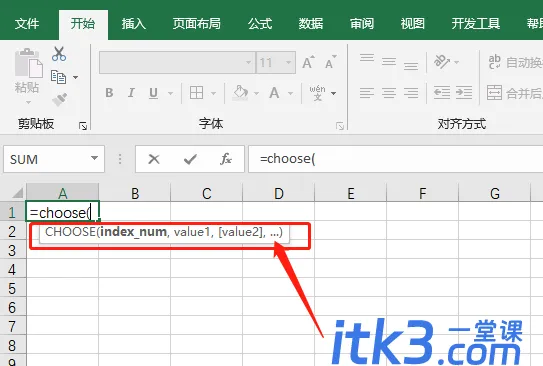The width and height of the screenshot is (543, 366).
Task: Click CHOOSE function name in tooltip
Action: pos(70,232)
